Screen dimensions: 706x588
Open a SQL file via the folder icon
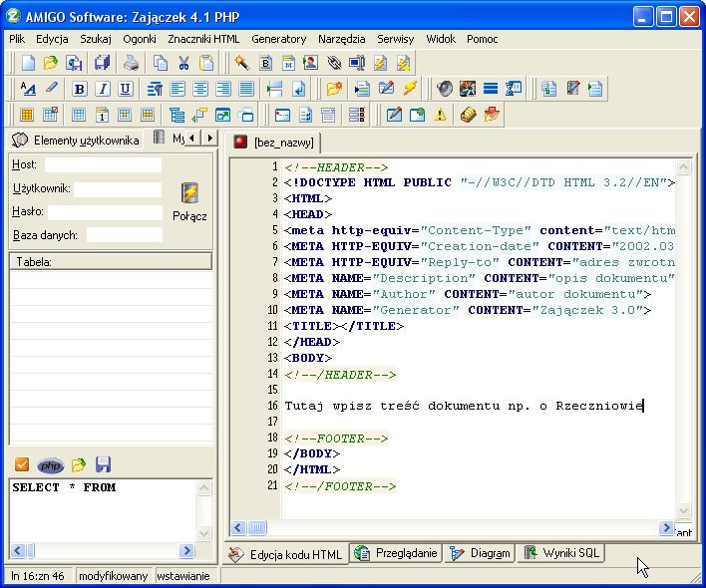point(79,464)
